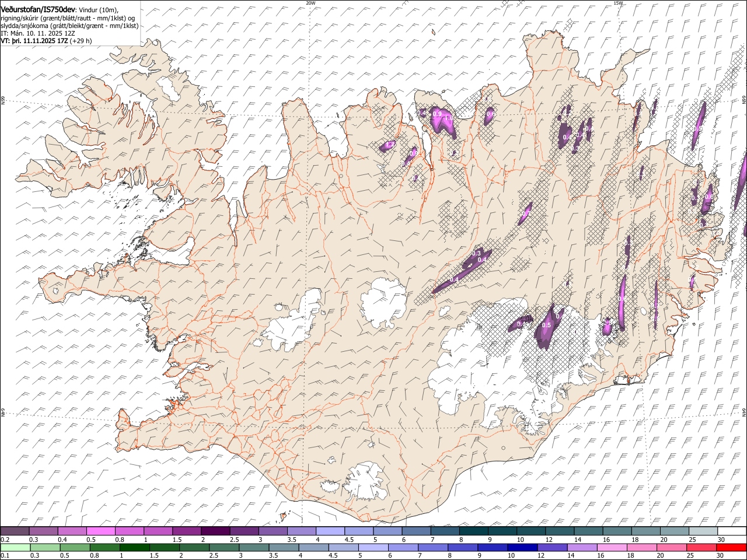
Task: Pick the grey-teal 3 swatch in rain scale
Action: [254, 547]
